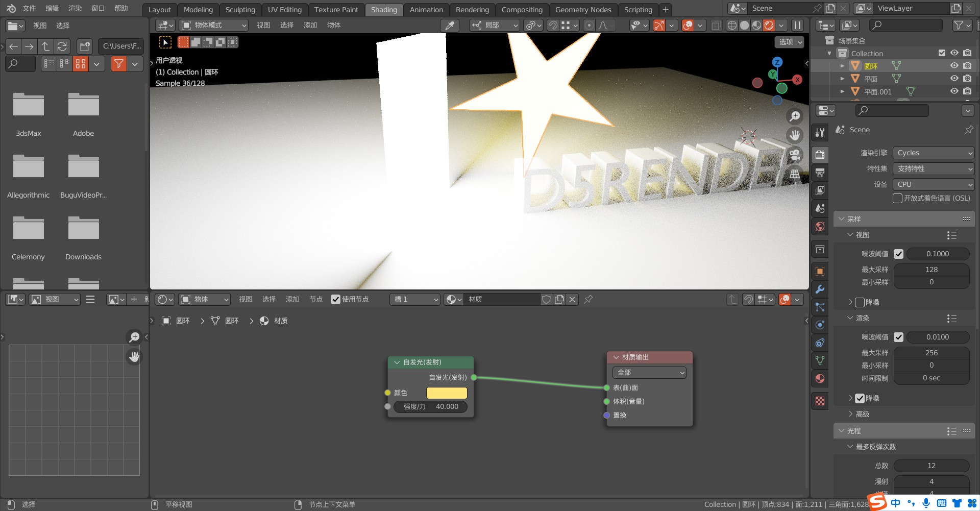Click the camera view icon in viewport

(794, 155)
